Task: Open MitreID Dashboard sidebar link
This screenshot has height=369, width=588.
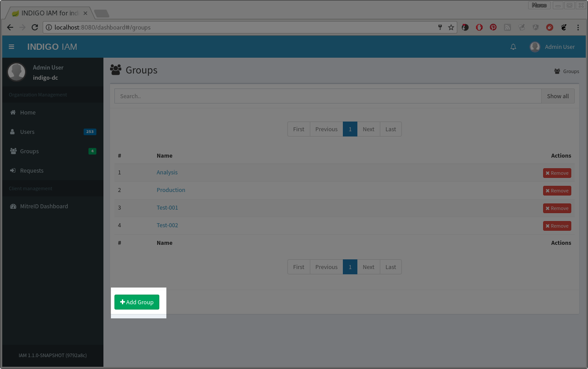Action: (x=53, y=206)
